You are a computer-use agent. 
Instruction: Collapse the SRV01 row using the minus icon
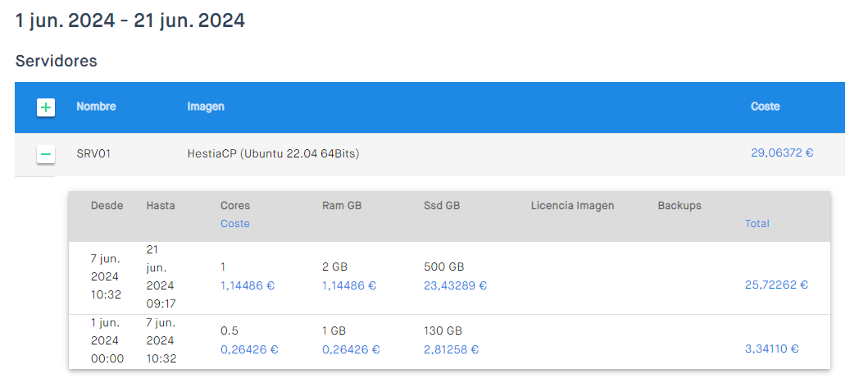46,154
